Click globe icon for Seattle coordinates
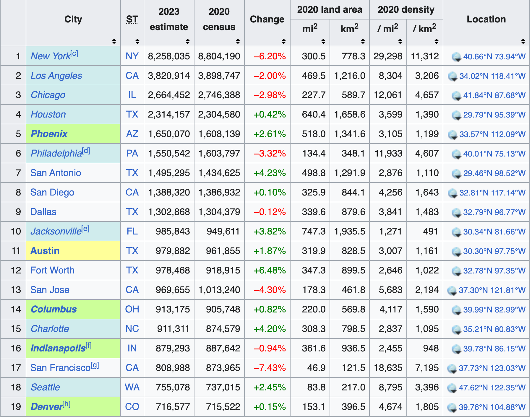This screenshot has width=532, height=417. 452,388
